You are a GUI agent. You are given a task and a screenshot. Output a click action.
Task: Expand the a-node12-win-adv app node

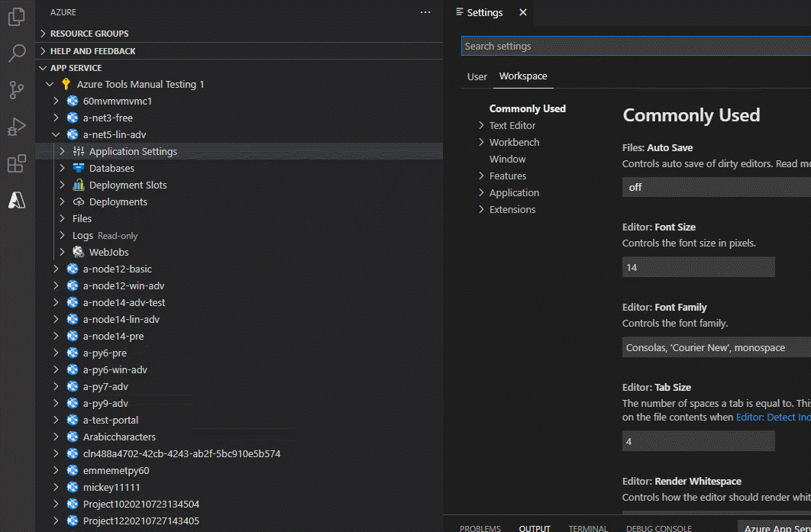pos(56,286)
